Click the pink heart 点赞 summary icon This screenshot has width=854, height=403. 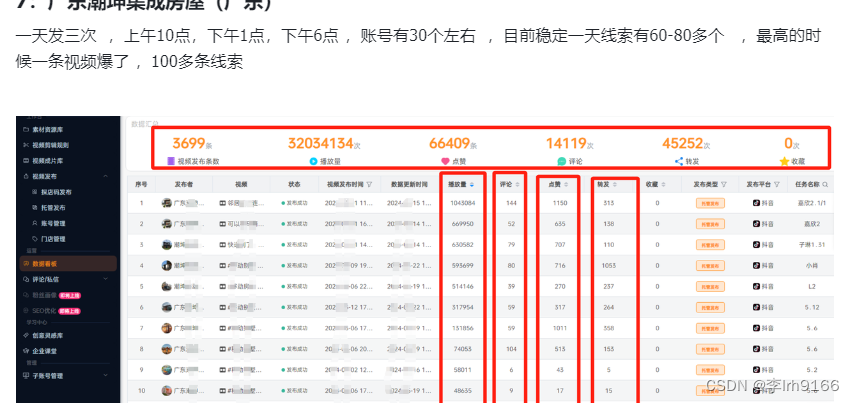coord(445,161)
